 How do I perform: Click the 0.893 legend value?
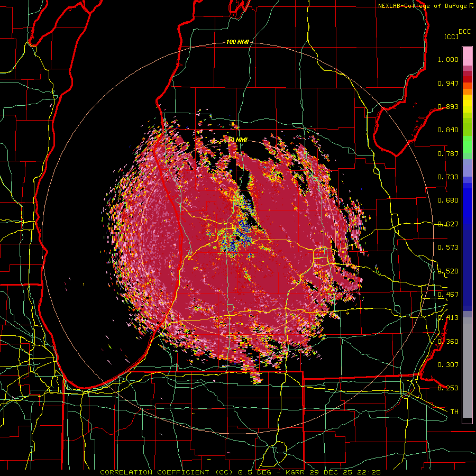tap(448, 106)
